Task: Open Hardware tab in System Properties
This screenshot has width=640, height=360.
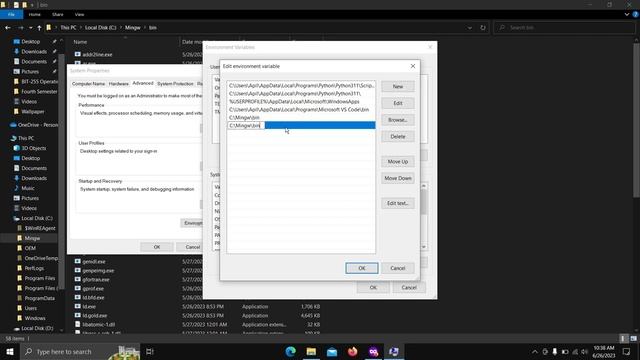Action: [119, 84]
